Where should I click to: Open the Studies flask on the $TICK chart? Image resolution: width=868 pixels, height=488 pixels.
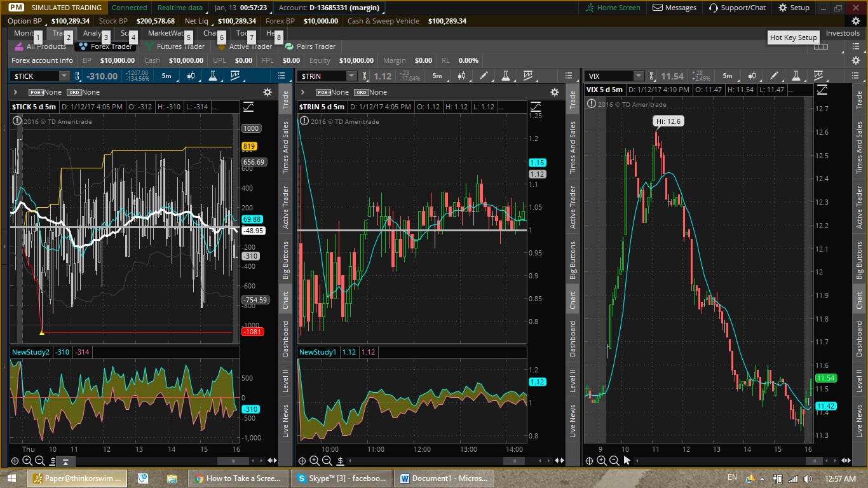coord(212,76)
